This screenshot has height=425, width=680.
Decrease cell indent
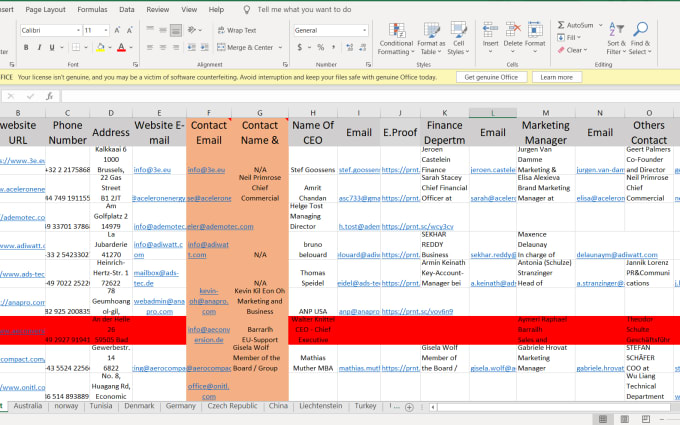[191, 47]
